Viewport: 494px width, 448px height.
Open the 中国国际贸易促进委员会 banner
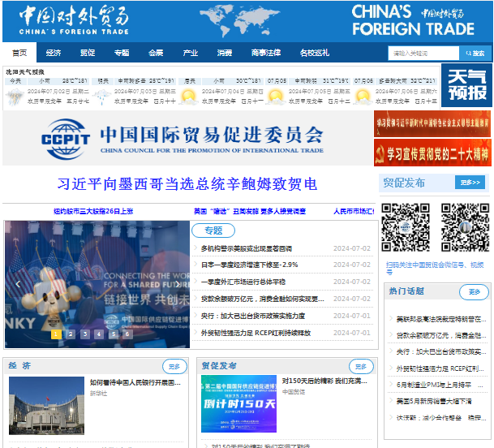coord(187,138)
